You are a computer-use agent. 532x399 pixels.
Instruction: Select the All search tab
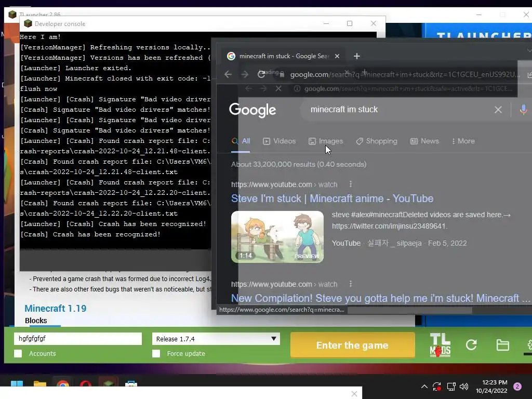click(x=241, y=141)
